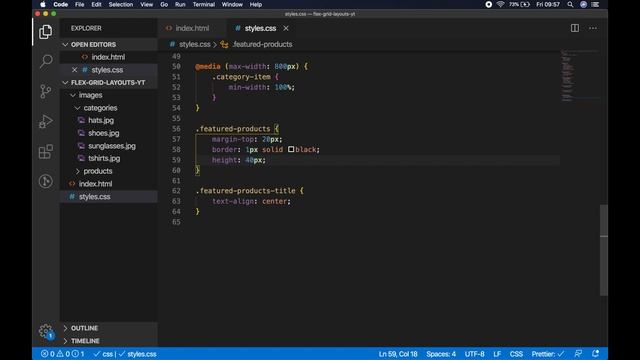
Task: Click the .featured-products-title selector text
Action: [x=245, y=191]
